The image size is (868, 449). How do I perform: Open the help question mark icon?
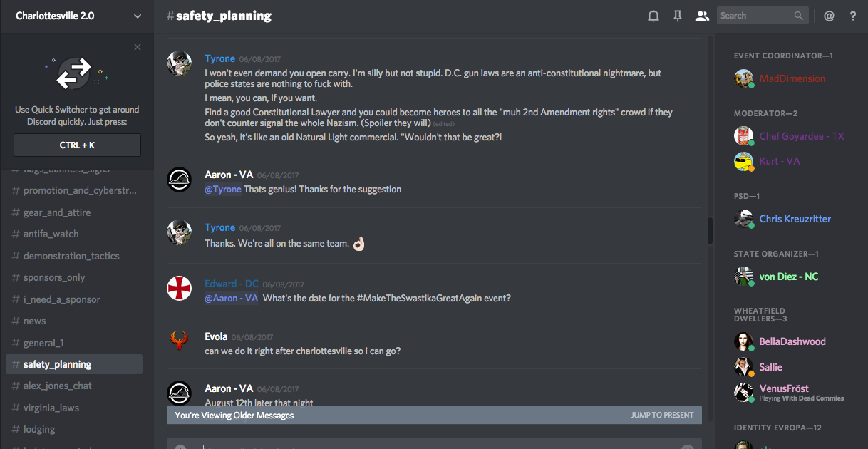click(x=853, y=16)
